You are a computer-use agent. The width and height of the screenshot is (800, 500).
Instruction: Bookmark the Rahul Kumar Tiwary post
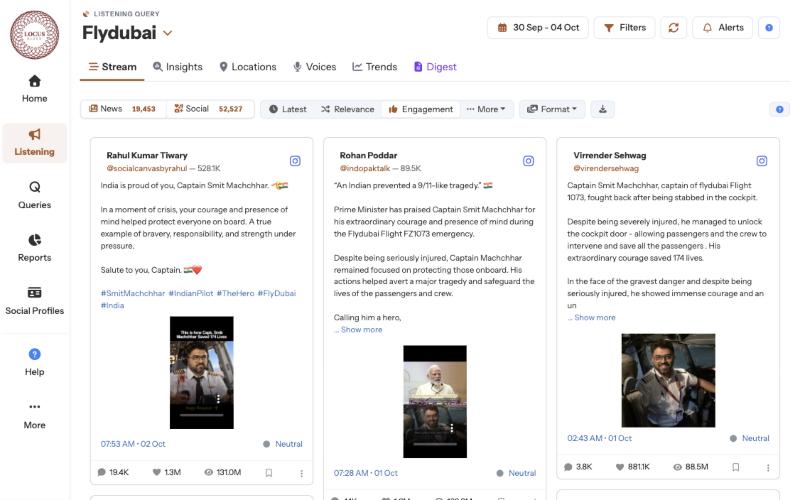click(269, 473)
